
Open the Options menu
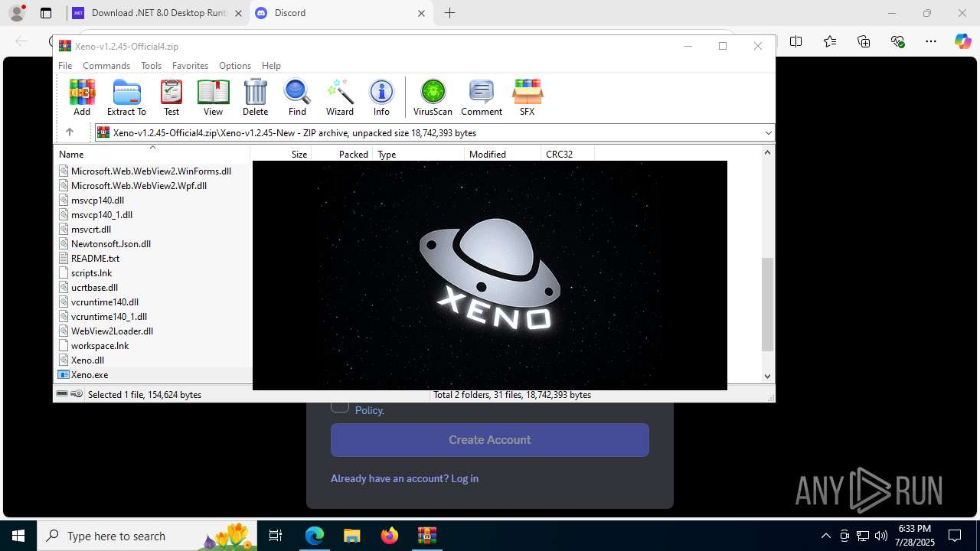[235, 66]
